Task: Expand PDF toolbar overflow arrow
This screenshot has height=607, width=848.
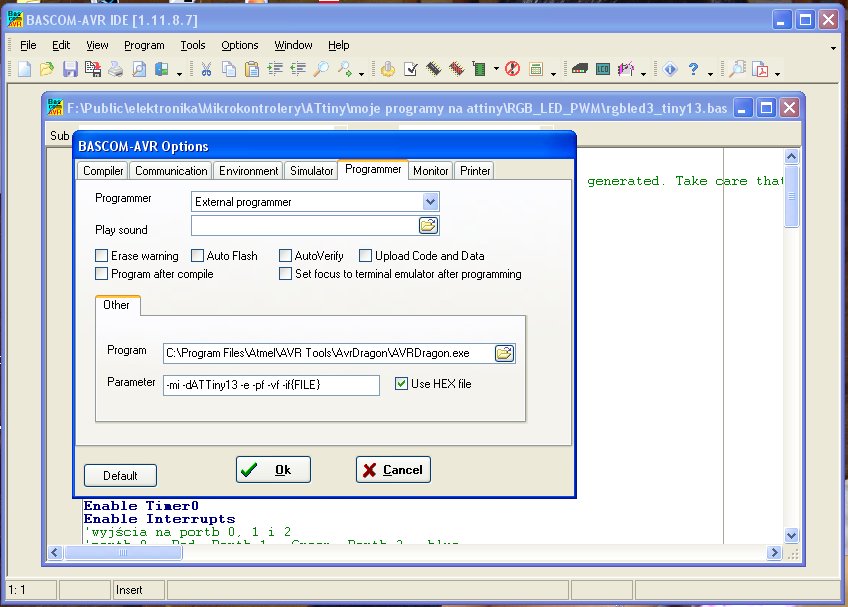Action: click(777, 74)
